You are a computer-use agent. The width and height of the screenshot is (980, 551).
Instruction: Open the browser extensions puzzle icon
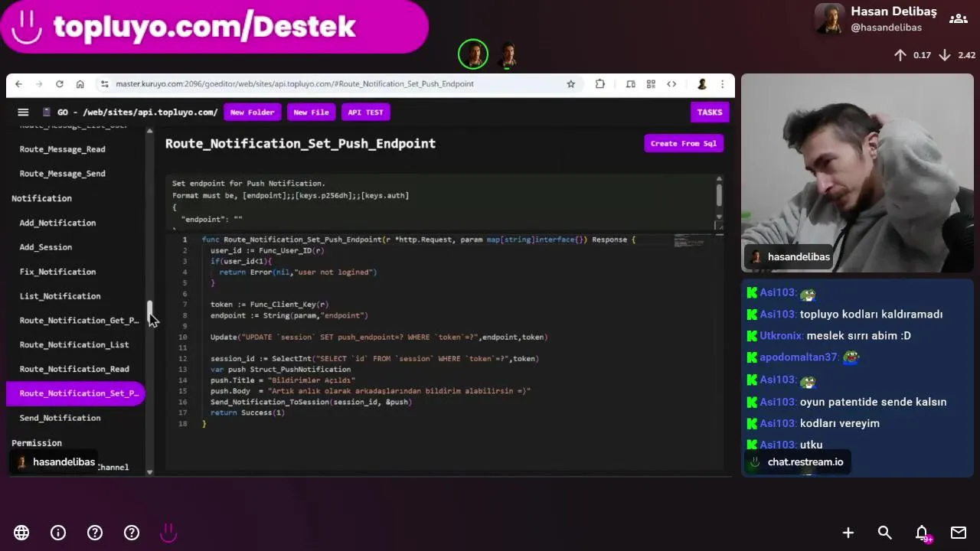point(600,84)
